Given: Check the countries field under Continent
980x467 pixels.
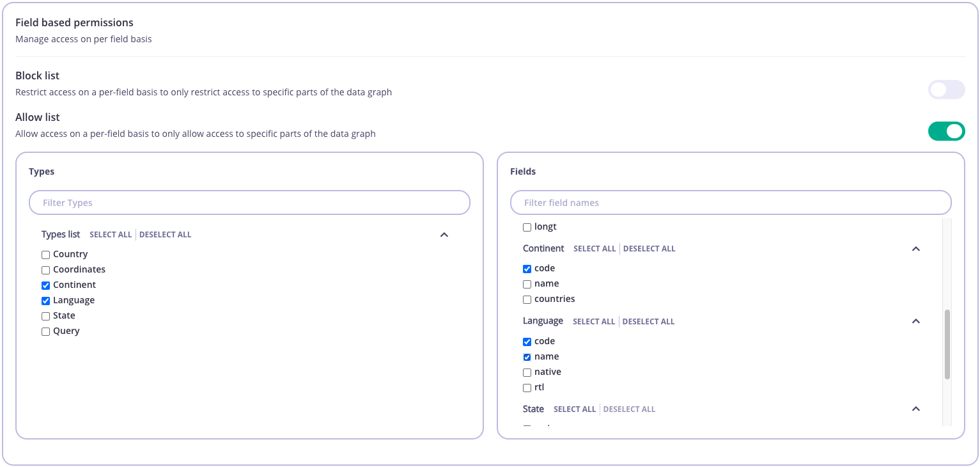Looking at the screenshot, I should click(527, 299).
